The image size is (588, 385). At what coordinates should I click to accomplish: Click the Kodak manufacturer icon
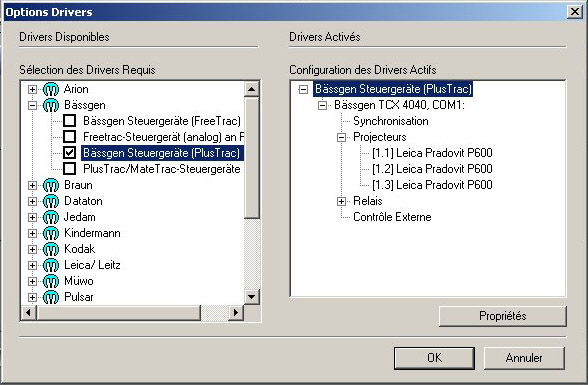pyautogui.click(x=51, y=249)
